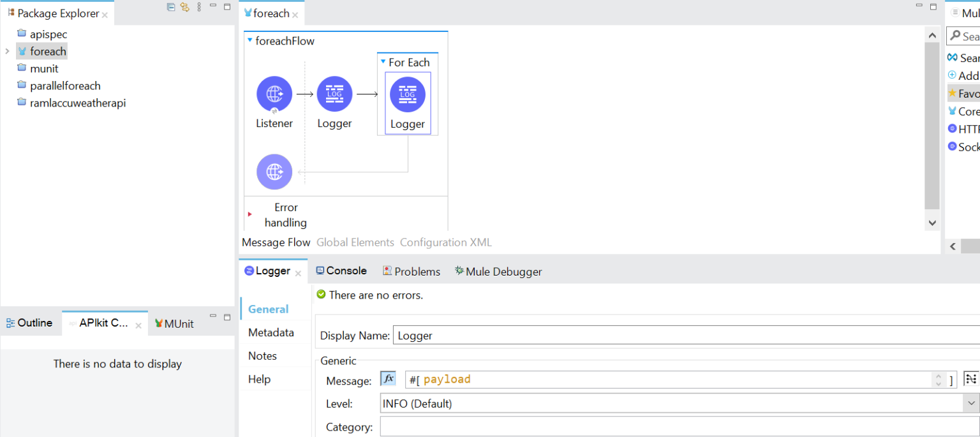Open the HTTP module in the Mule Palette
Viewport: 980px width, 437px height.
coord(964,129)
